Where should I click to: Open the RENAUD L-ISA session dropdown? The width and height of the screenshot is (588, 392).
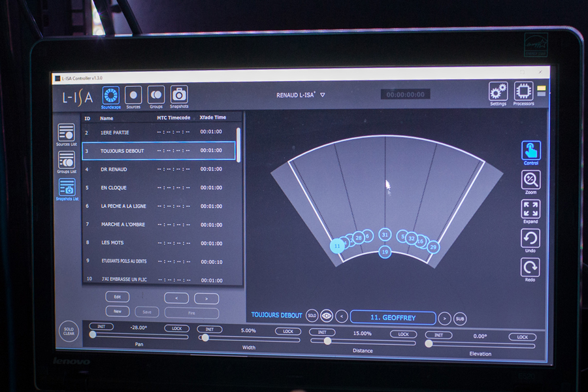(x=323, y=95)
